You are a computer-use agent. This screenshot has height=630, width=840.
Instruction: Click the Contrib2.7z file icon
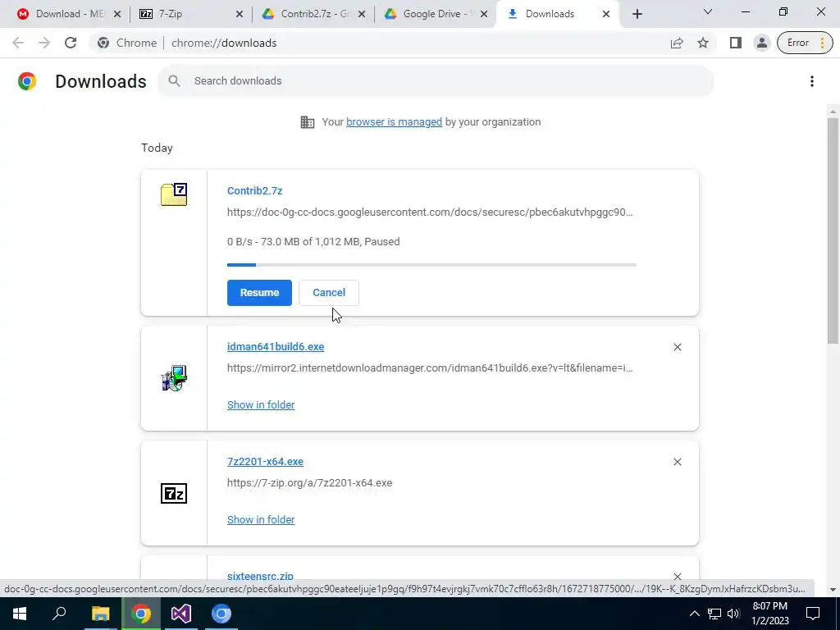(174, 194)
